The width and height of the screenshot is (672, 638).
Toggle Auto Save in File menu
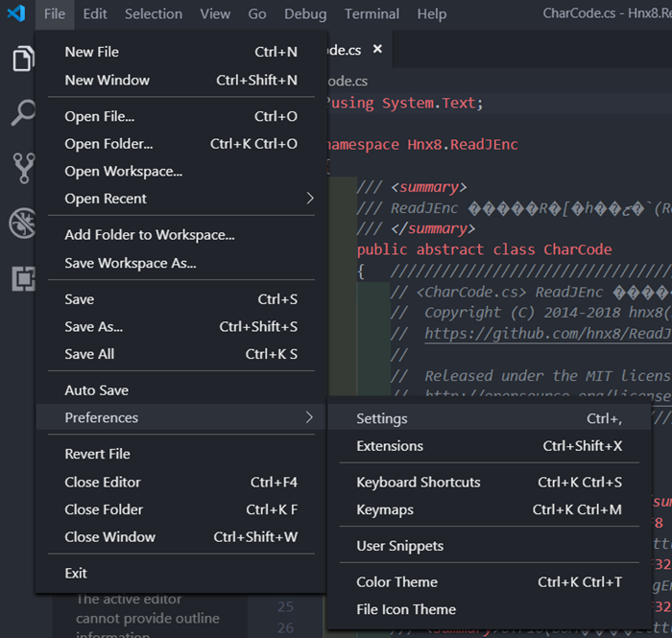click(x=96, y=390)
